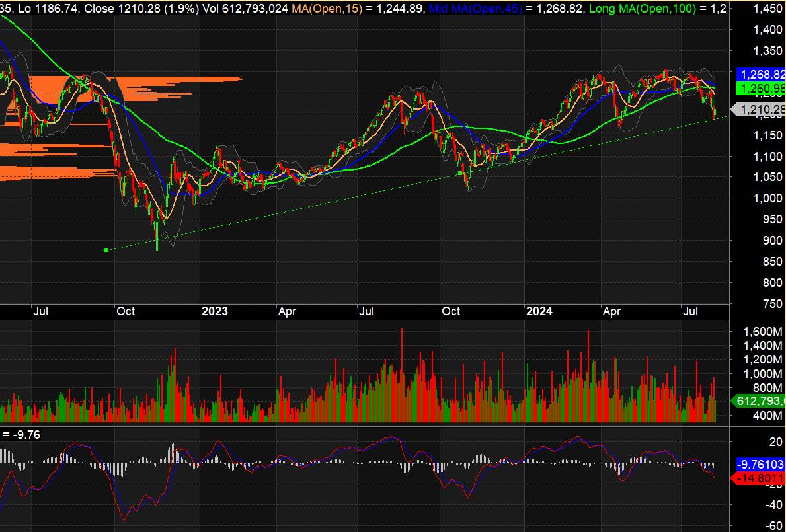Select the blue 1,268.82 price axis tag

(760, 74)
